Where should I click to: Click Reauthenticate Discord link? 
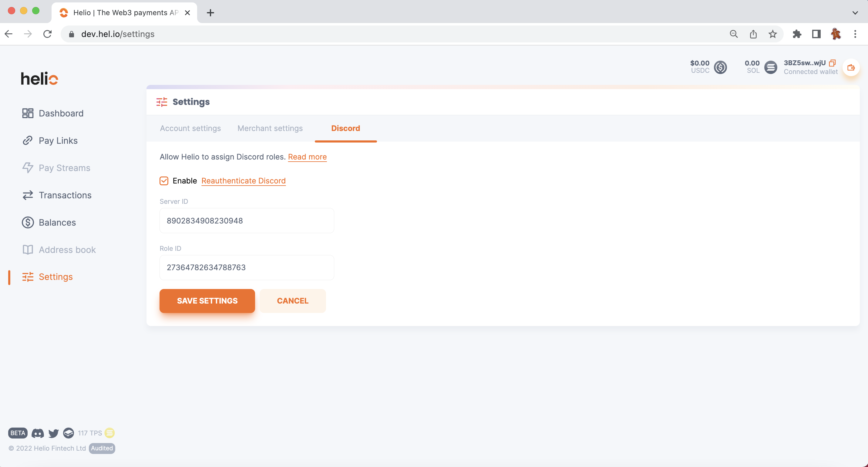[243, 181]
